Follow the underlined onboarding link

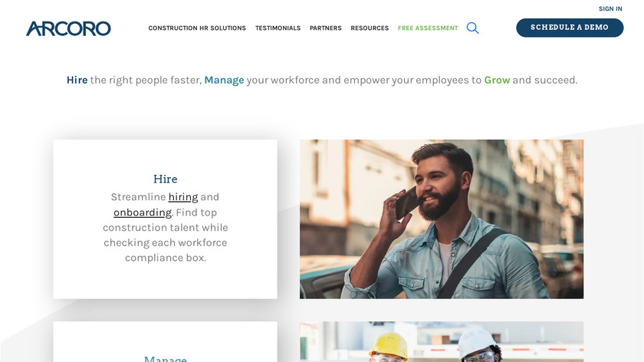143,212
